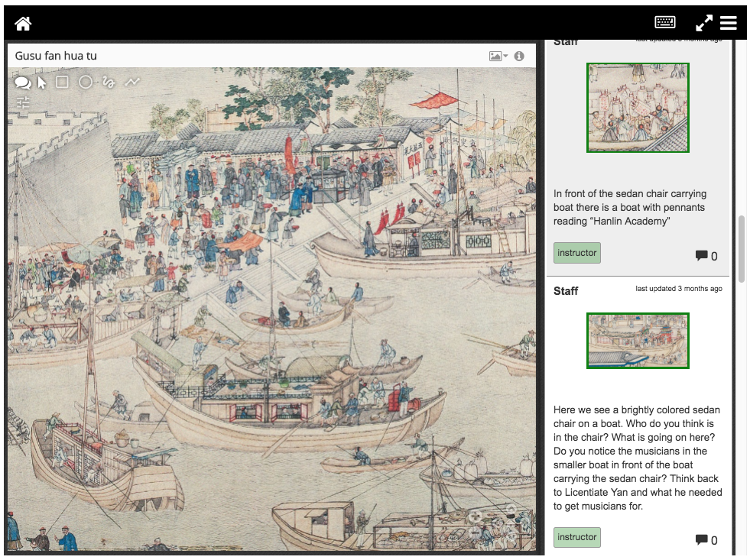Viewport: 750px width, 560px height.
Task: Click the annotation text about Licentiate Yan's musicians
Action: click(638, 458)
